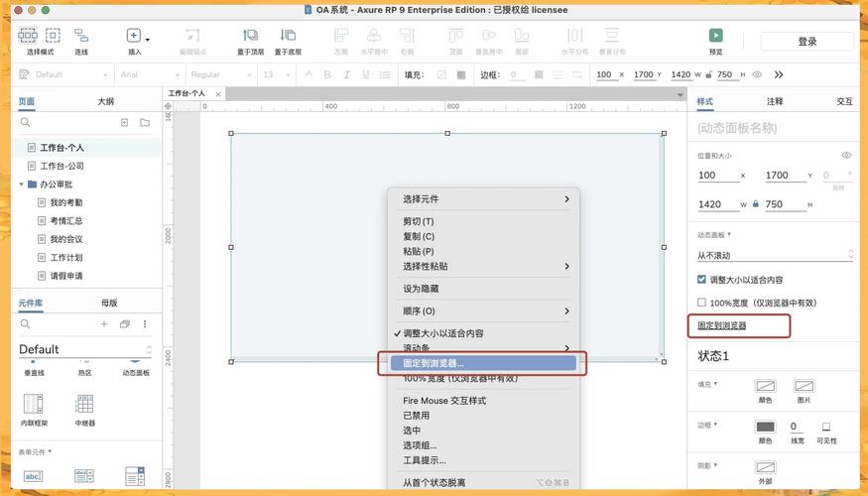The width and height of the screenshot is (868, 496).
Task: Select the 热区 hotspot widget
Action: 84,373
